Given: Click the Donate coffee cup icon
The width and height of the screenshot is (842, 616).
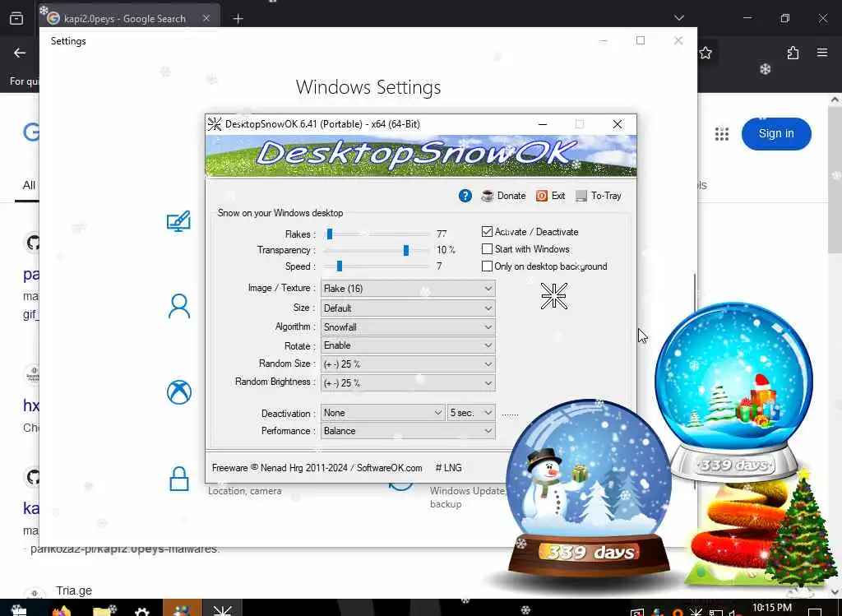Looking at the screenshot, I should 488,196.
